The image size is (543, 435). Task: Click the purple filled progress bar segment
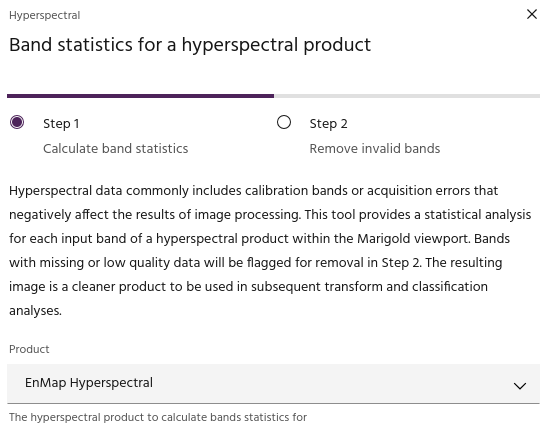140,96
